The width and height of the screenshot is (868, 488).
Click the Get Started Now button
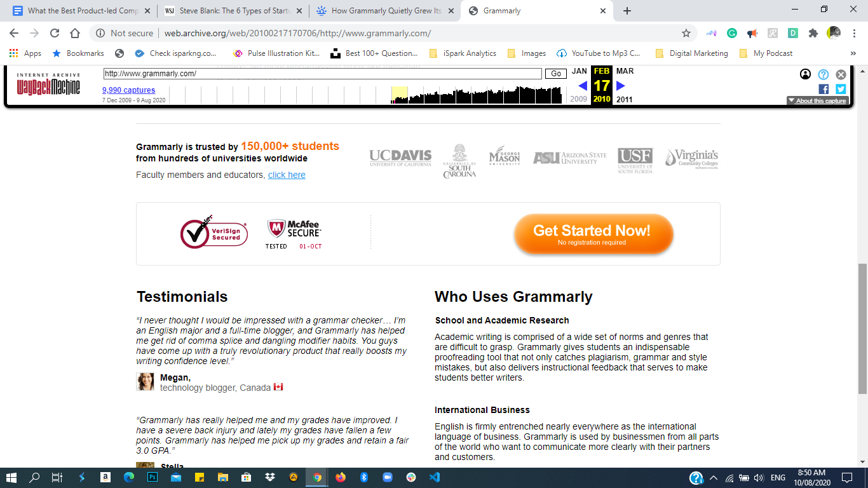pyautogui.click(x=593, y=234)
